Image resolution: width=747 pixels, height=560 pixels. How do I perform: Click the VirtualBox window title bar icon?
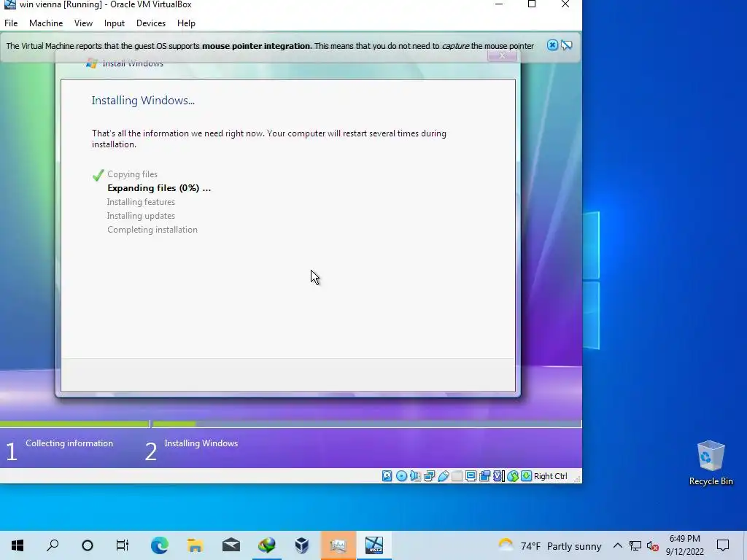coord(9,4)
